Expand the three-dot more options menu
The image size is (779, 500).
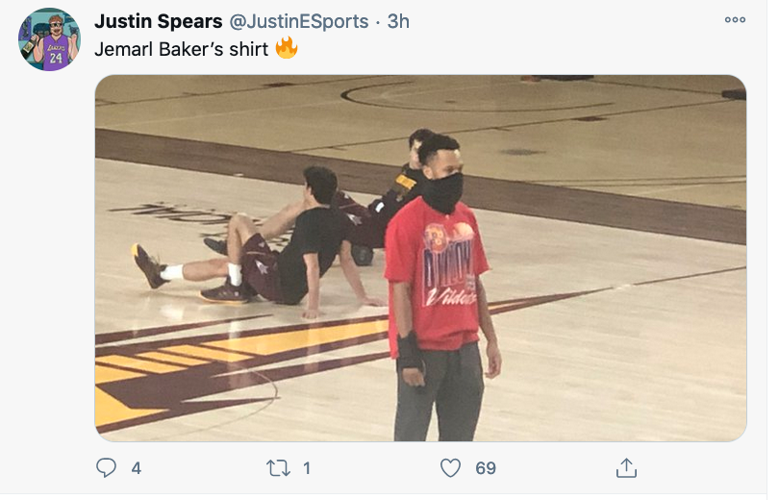[x=735, y=20]
